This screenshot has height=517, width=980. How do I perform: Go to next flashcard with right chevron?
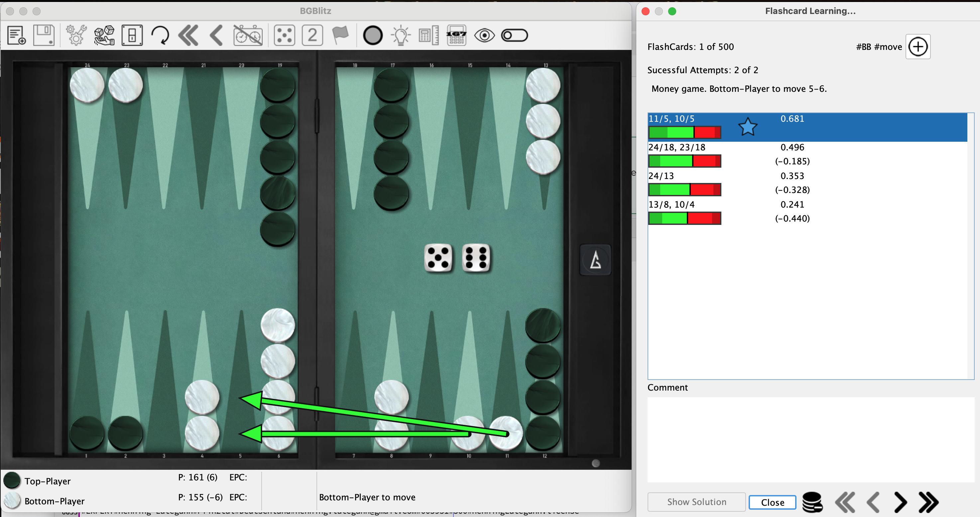(900, 502)
